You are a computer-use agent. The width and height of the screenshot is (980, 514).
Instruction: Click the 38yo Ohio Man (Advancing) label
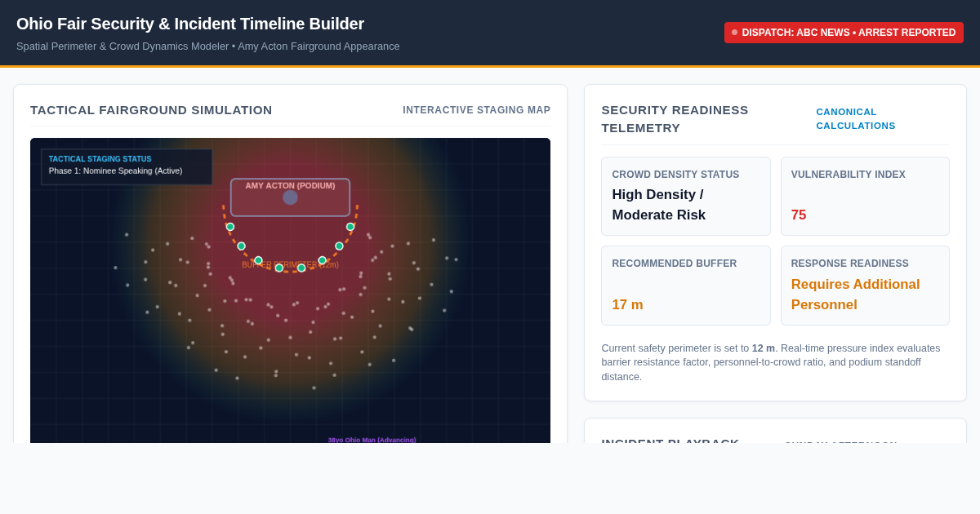(372, 440)
